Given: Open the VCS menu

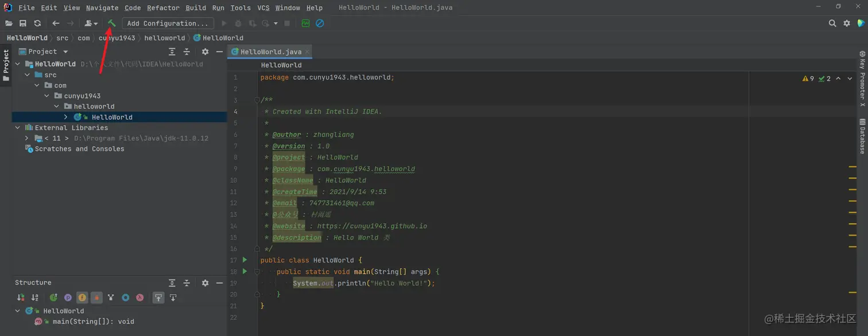Looking at the screenshot, I should pos(263,8).
